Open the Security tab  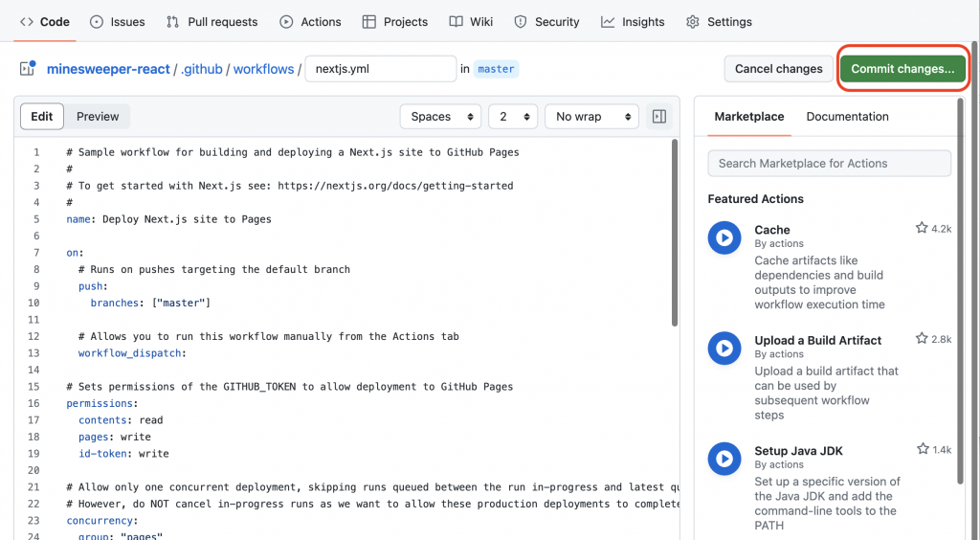(x=546, y=22)
